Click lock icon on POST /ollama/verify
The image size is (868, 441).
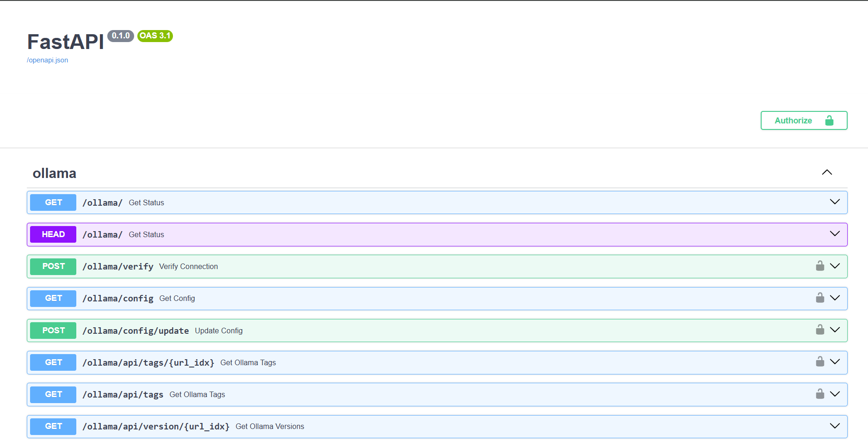pyautogui.click(x=820, y=266)
